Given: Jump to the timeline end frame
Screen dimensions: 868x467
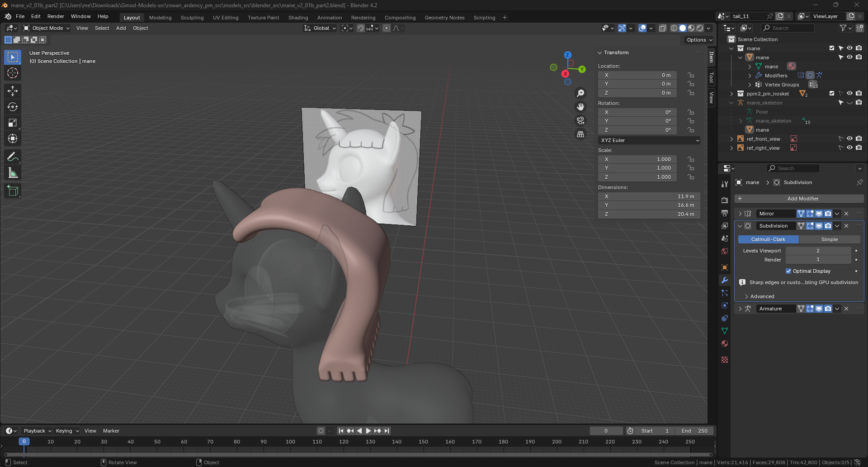Looking at the screenshot, I should (387, 431).
